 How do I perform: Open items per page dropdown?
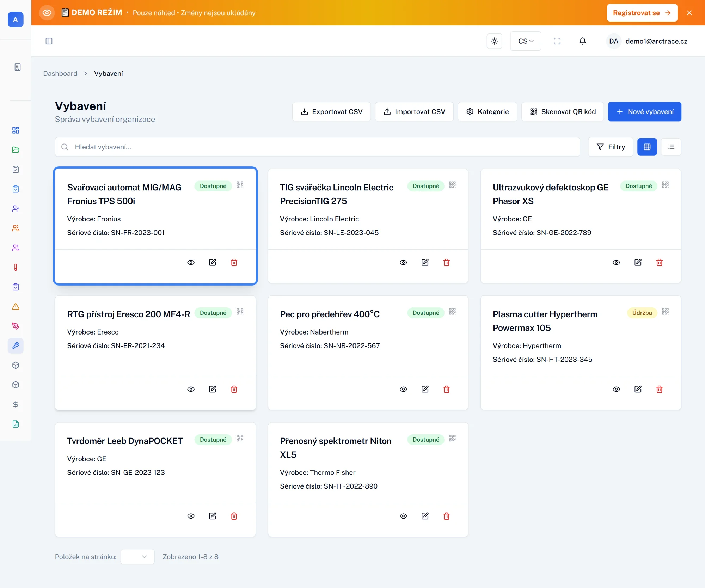(137, 557)
